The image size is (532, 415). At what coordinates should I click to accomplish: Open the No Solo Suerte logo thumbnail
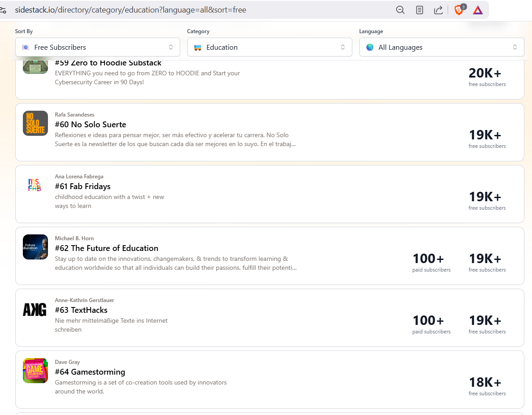click(x=35, y=123)
